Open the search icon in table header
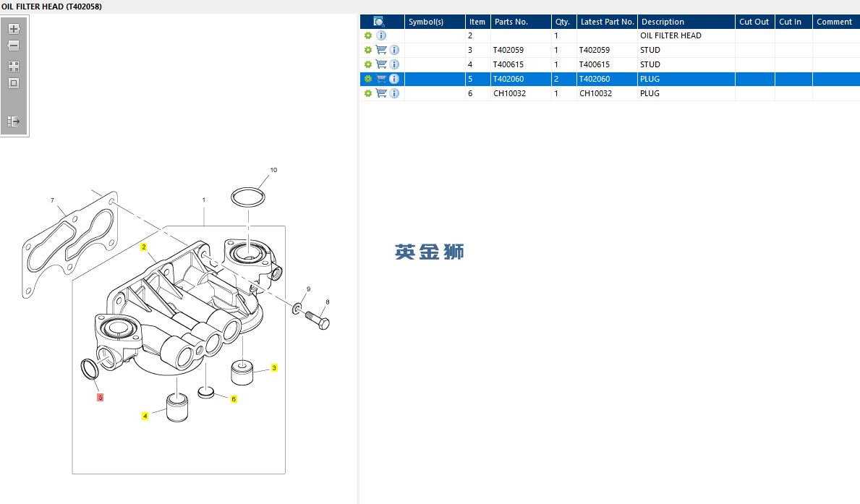The image size is (860, 504). click(378, 22)
